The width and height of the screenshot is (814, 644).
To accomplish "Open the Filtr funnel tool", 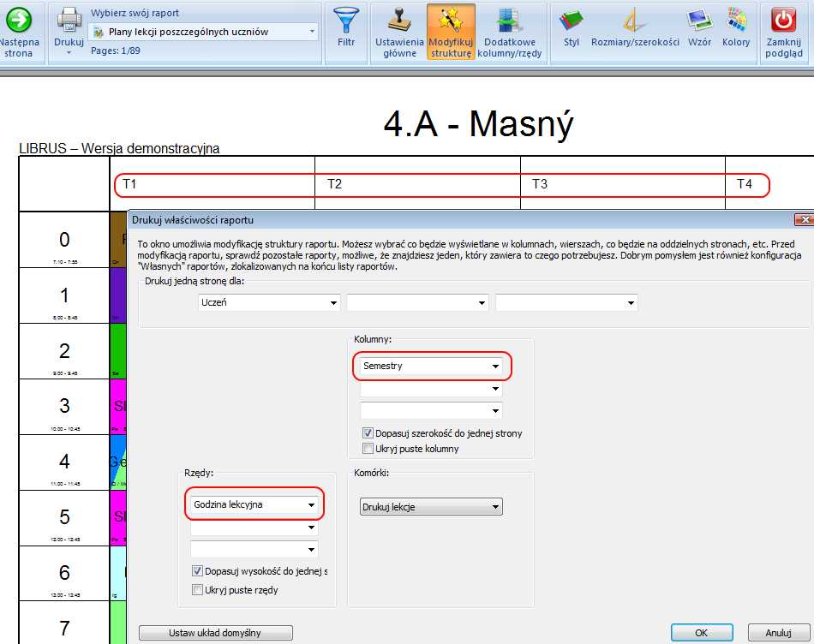I will coord(346,21).
